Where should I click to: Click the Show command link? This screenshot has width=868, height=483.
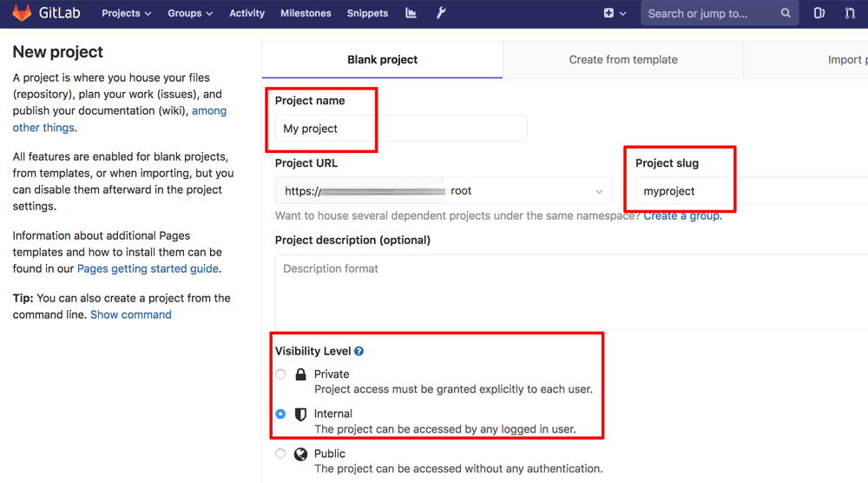[131, 314]
